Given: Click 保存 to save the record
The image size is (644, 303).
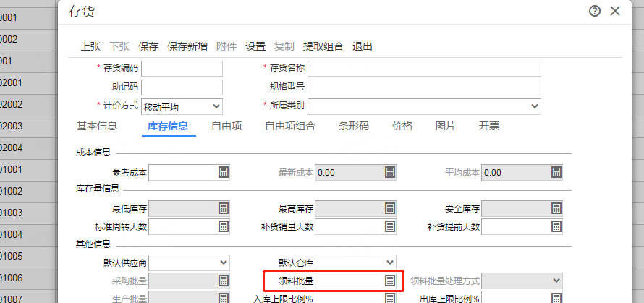Looking at the screenshot, I should tap(148, 46).
